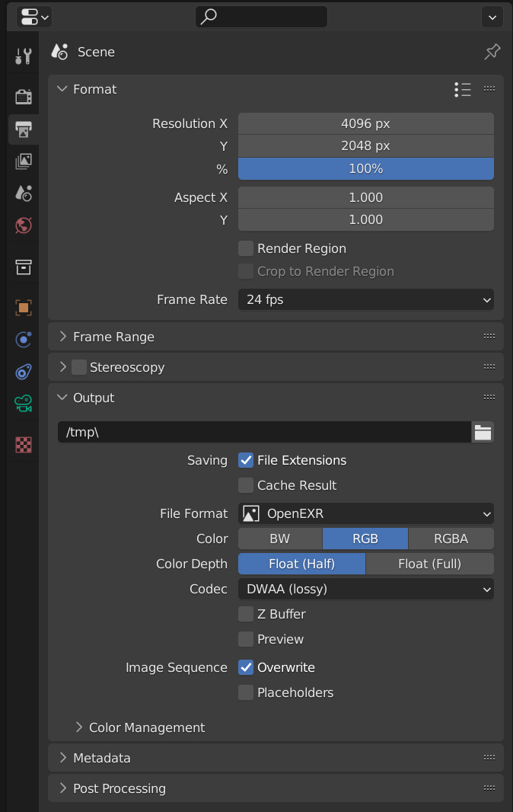Enable Z Buffer checkbox
The height and width of the screenshot is (812, 513).
[246, 614]
